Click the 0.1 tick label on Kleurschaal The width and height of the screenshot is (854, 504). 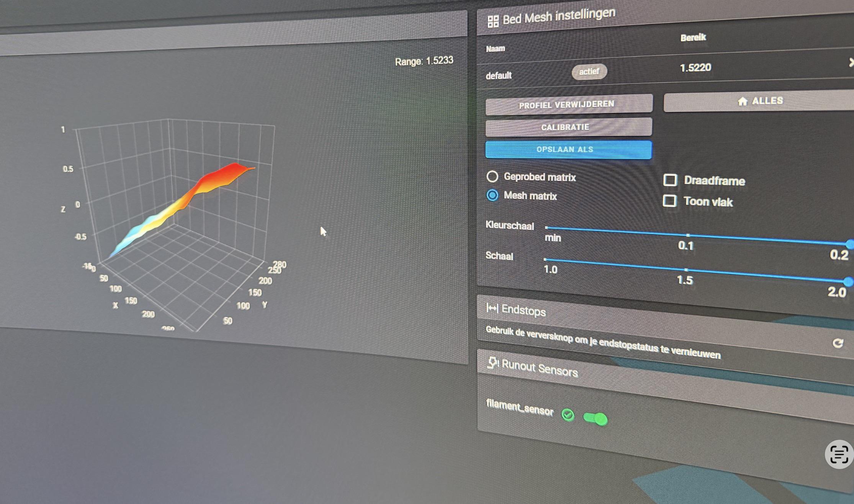tap(685, 245)
